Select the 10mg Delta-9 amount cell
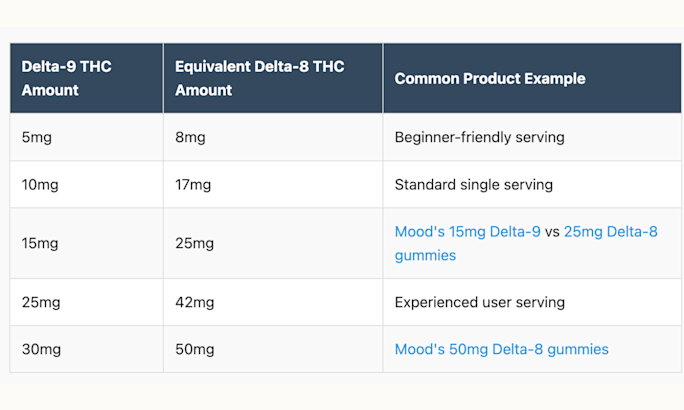This screenshot has height=410, width=684. (40, 184)
